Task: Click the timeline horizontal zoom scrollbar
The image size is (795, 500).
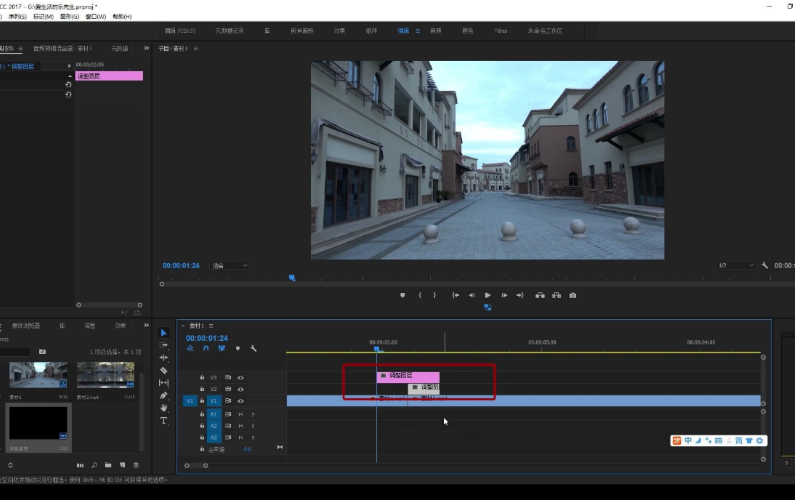Action: pyautogui.click(x=197, y=465)
